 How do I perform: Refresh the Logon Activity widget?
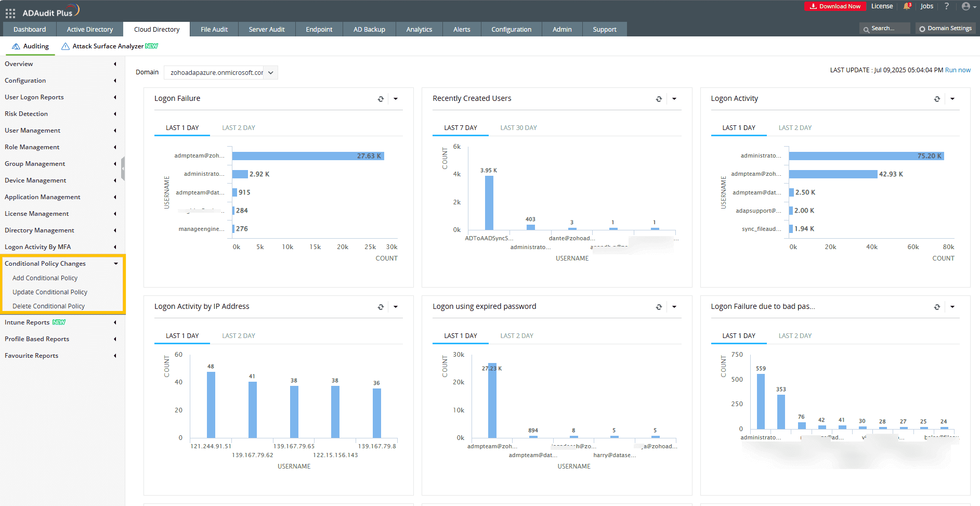click(x=937, y=98)
